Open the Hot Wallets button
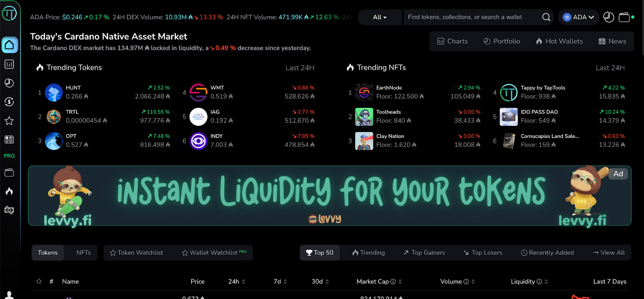Screen dimensions: 644x299 pos(559,41)
